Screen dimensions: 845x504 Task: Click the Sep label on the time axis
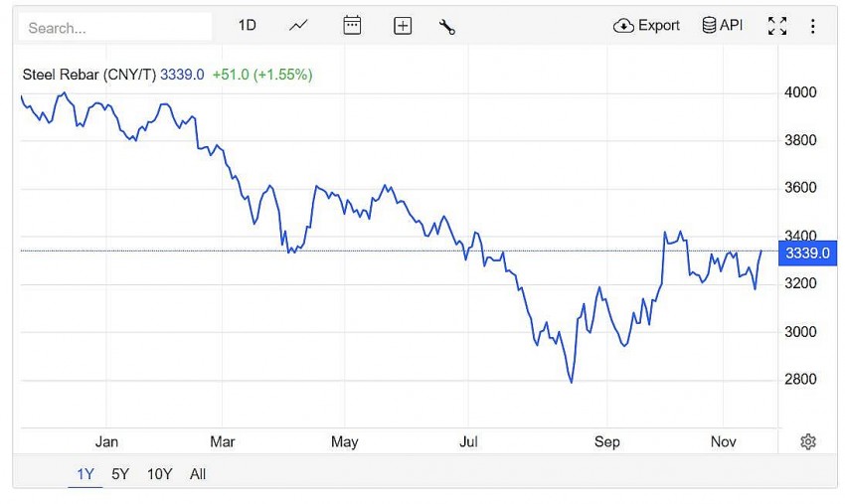(607, 441)
